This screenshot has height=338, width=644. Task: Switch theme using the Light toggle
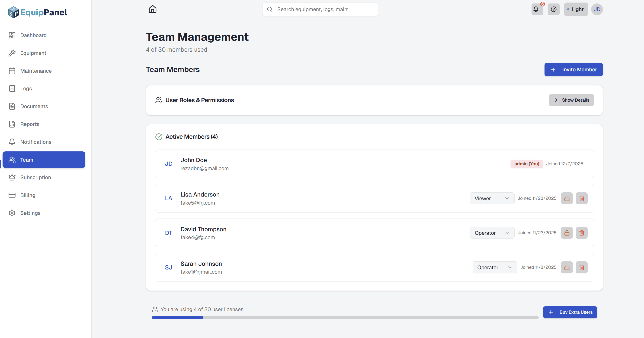click(576, 9)
